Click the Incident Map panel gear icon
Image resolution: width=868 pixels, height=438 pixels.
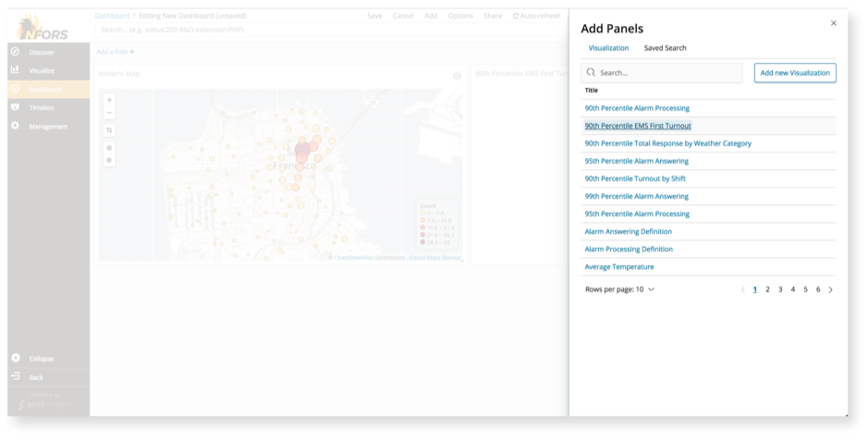point(457,76)
